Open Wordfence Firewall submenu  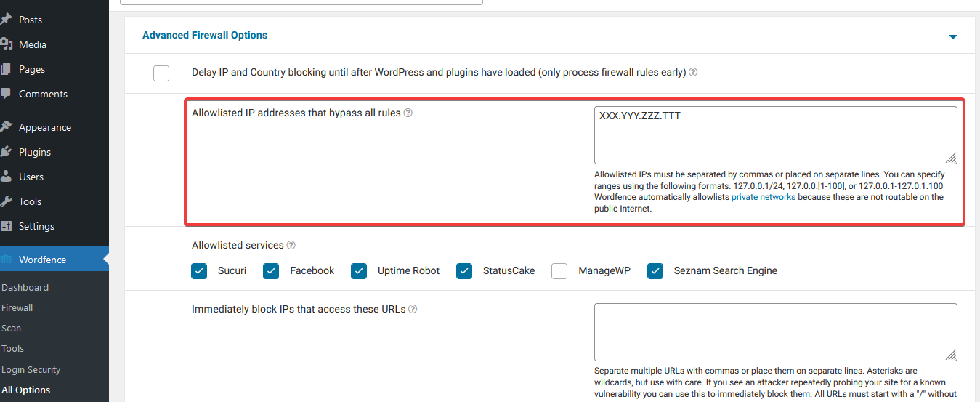tap(17, 307)
